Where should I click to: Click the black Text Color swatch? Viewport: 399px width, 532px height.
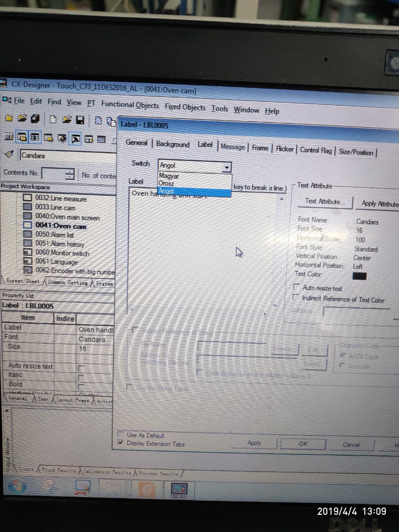click(x=359, y=276)
